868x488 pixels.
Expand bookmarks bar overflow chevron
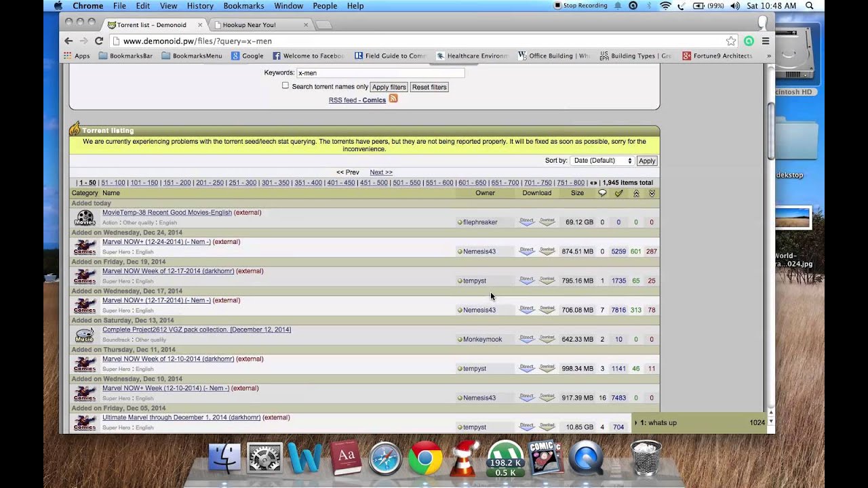(x=768, y=56)
